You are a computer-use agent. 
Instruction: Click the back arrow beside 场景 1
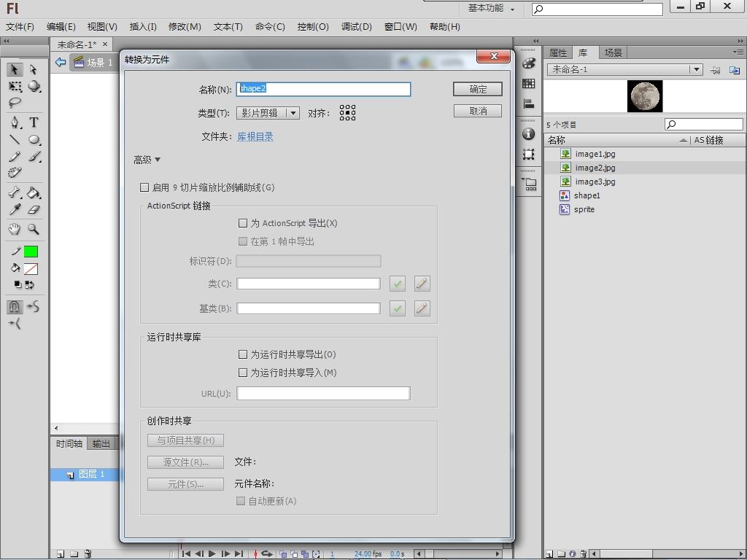tap(61, 63)
